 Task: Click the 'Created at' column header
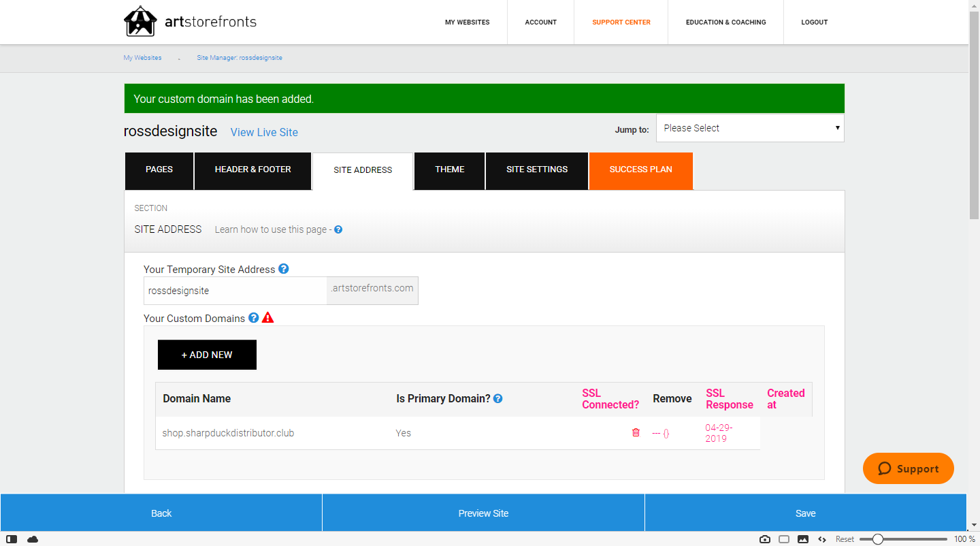click(786, 399)
